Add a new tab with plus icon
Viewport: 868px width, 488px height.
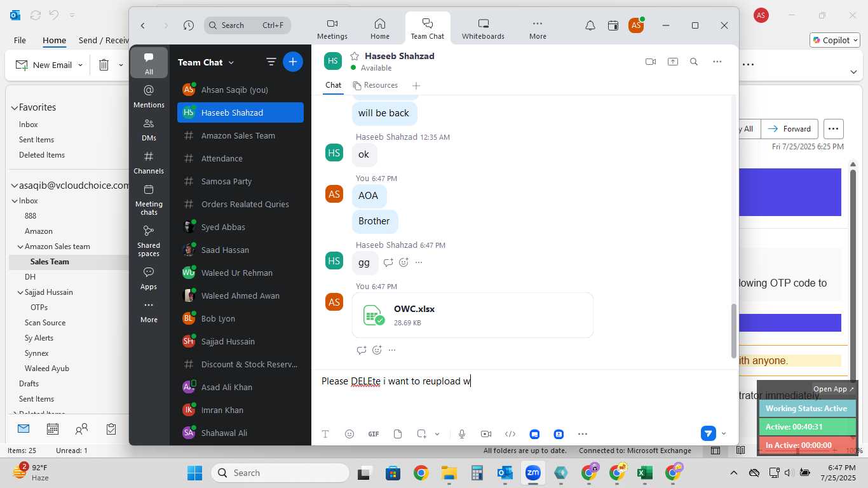(416, 85)
